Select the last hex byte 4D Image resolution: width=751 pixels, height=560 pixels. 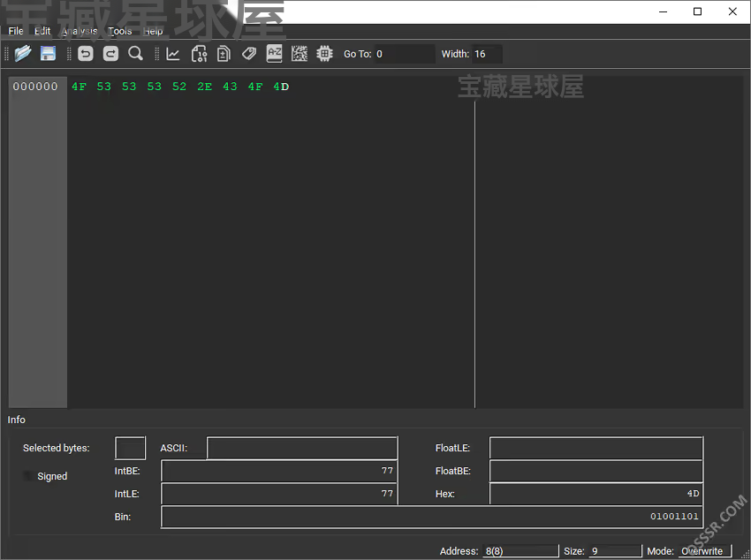click(281, 87)
